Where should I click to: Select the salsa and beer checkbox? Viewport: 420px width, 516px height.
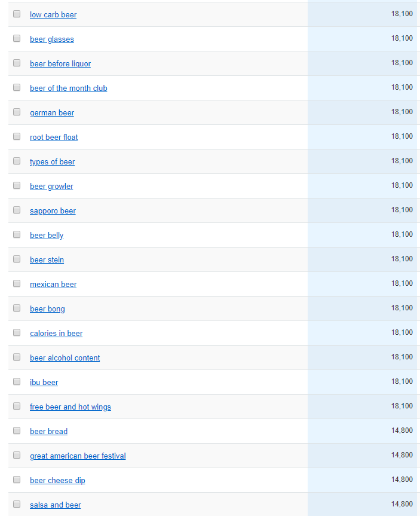[x=16, y=503]
